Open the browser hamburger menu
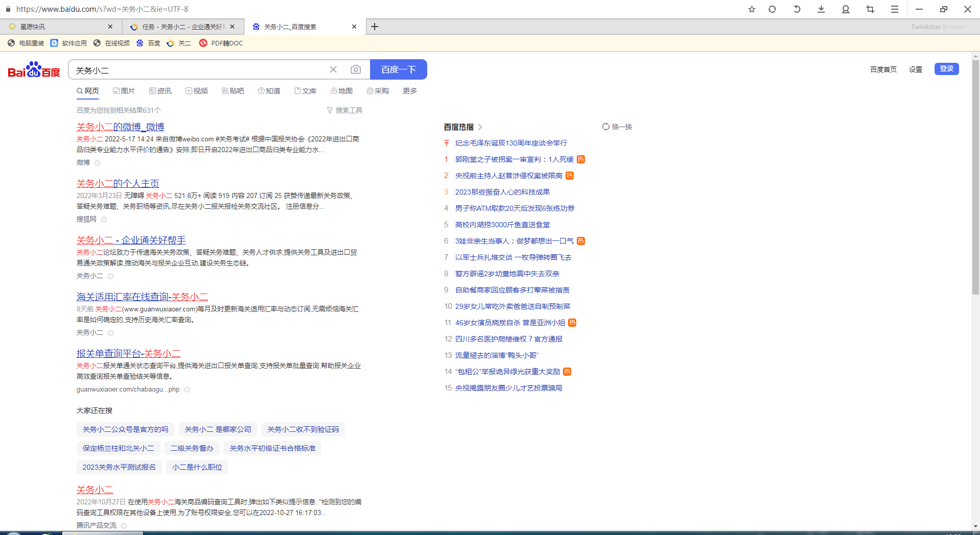The width and height of the screenshot is (980, 535). pos(895,9)
